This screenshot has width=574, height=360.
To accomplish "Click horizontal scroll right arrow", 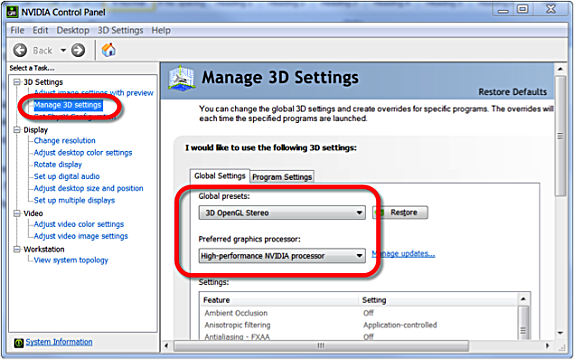I will [548, 346].
